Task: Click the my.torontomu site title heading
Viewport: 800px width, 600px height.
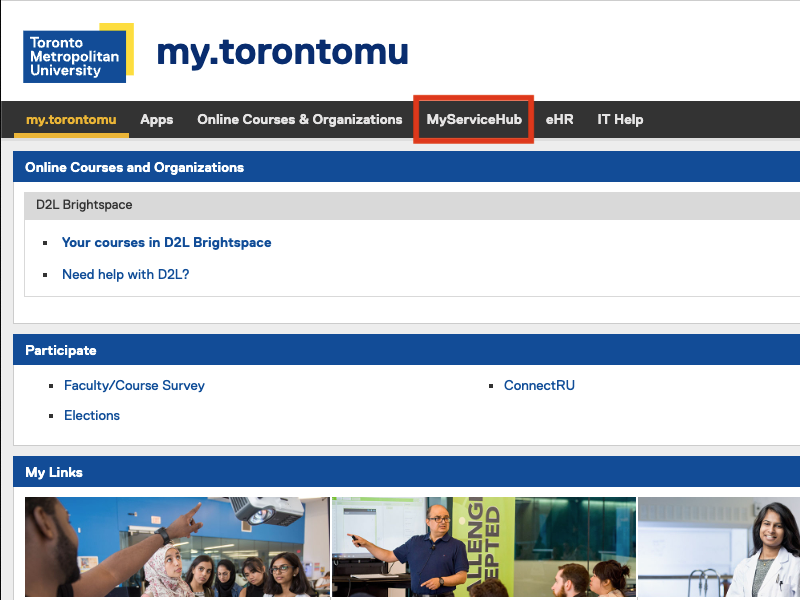Action: (x=283, y=53)
